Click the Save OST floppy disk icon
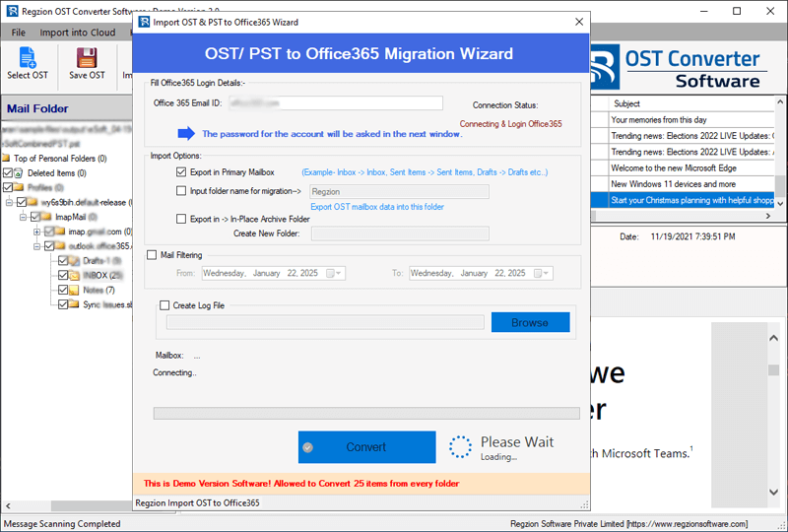 [87, 57]
